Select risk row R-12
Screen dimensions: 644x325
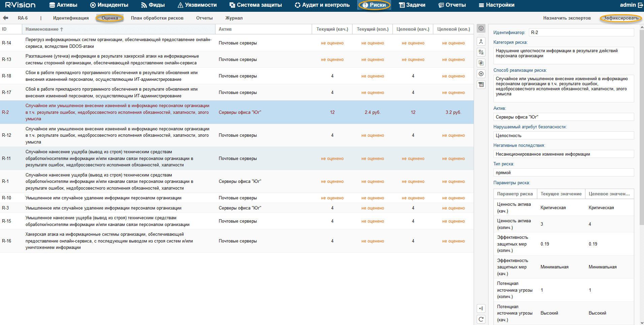pyautogui.click(x=237, y=135)
